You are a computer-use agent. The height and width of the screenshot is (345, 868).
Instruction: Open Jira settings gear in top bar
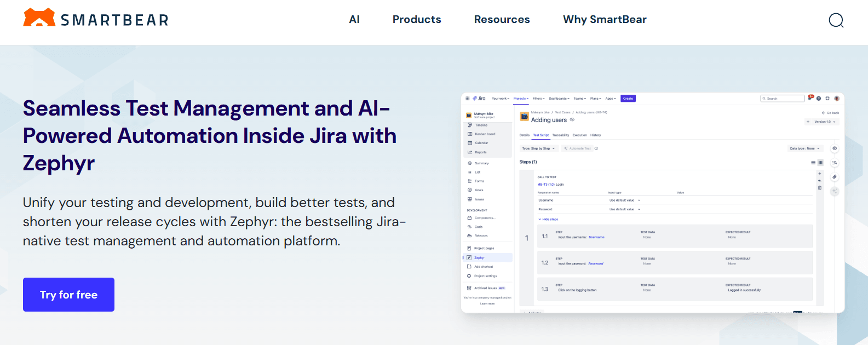click(x=827, y=99)
